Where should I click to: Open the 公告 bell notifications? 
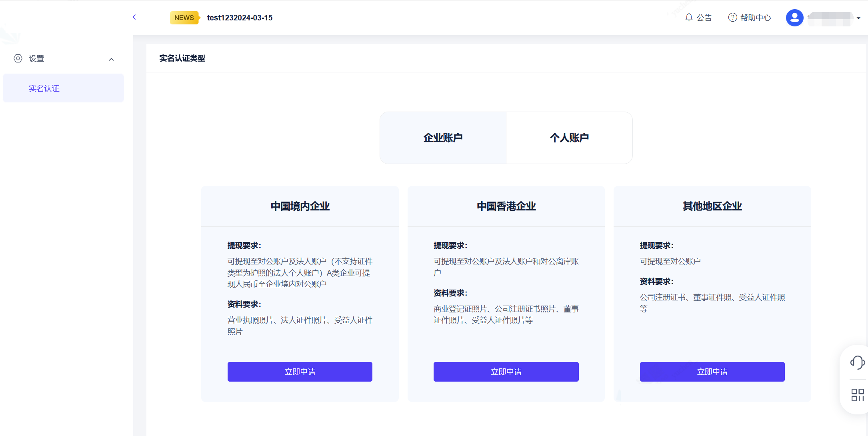(x=698, y=18)
